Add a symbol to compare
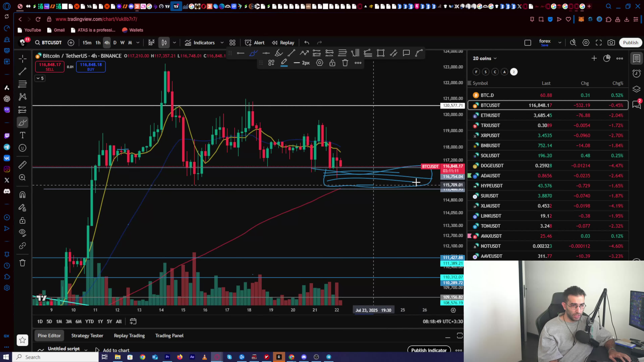 (71, 43)
